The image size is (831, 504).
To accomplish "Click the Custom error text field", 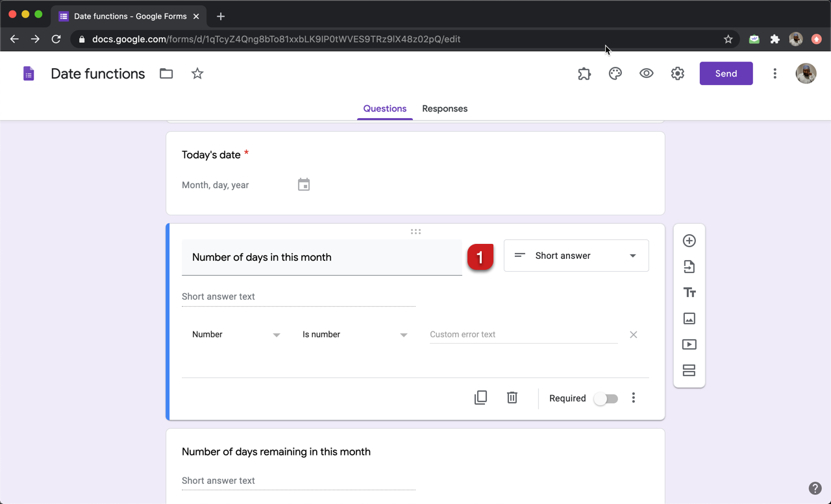I will point(523,334).
